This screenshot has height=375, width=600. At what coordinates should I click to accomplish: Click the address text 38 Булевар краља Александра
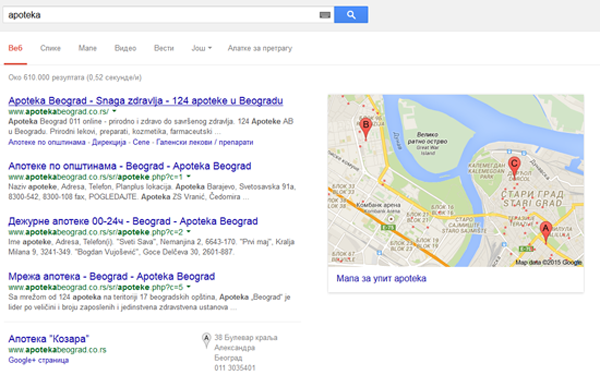[246, 342]
